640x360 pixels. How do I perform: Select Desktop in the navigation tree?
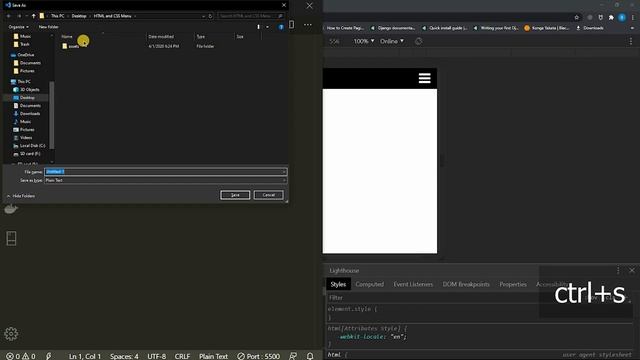tap(24, 98)
